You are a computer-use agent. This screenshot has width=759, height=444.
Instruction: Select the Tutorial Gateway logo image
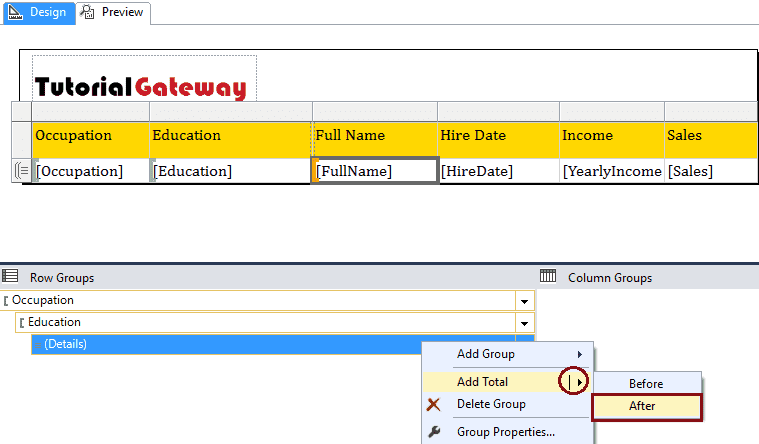[x=144, y=78]
